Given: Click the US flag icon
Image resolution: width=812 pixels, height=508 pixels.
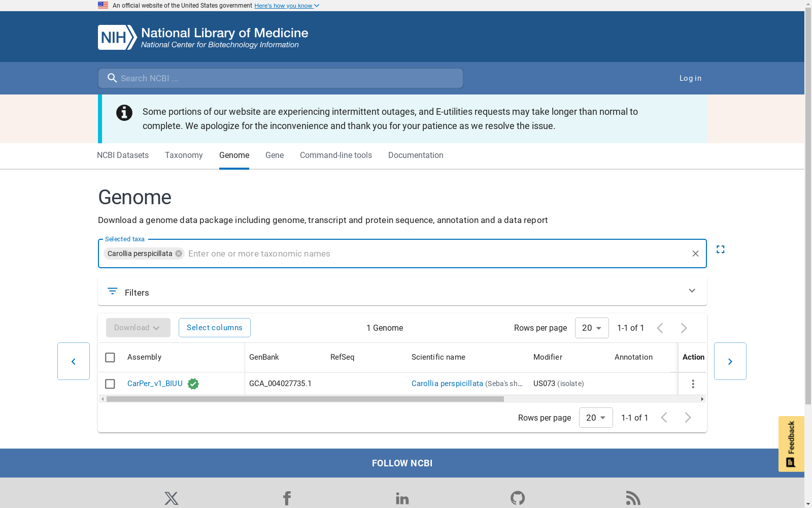Looking at the screenshot, I should coord(103,5).
